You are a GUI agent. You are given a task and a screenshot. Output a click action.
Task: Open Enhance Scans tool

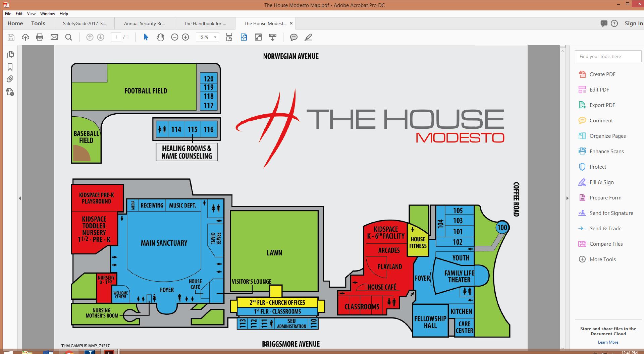[x=601, y=152]
